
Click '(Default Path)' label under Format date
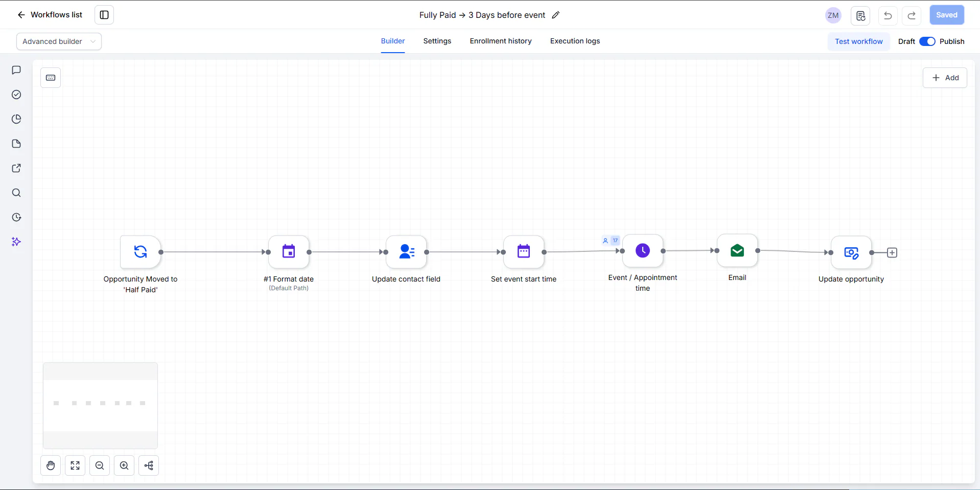[x=289, y=288]
